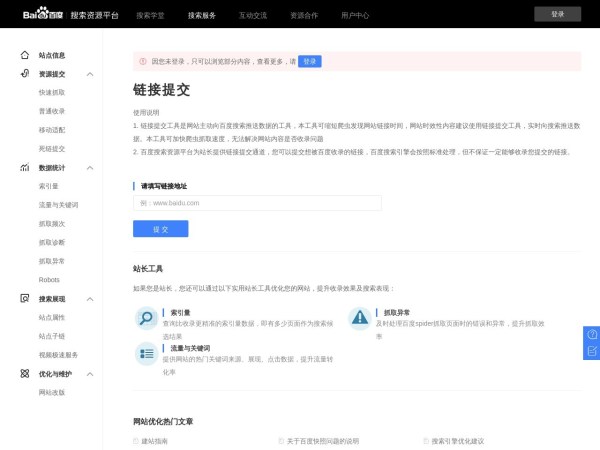Image resolution: width=600 pixels, height=450 pixels.
Task: Click the 抓取异常 warning triangle icon
Action: 359,319
